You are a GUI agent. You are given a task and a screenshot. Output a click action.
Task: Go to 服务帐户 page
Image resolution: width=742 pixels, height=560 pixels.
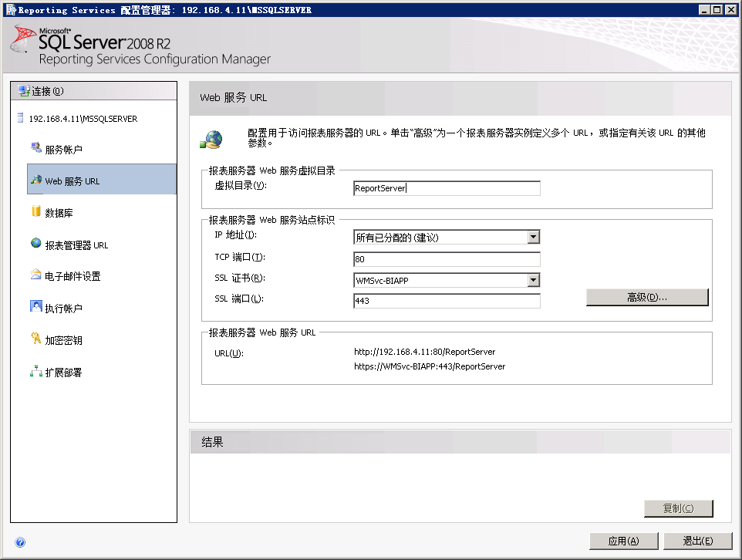(63, 150)
